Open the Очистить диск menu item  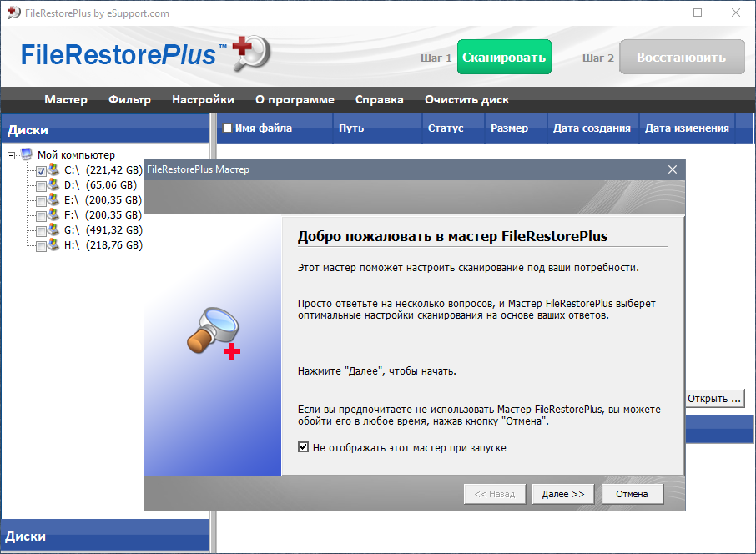[466, 100]
